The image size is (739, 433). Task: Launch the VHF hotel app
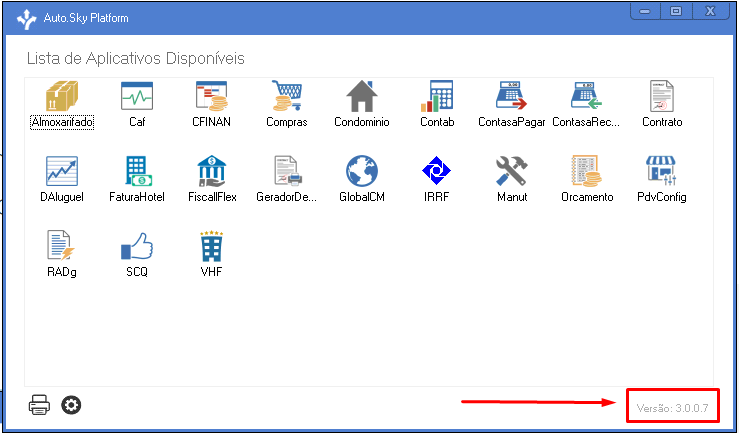(x=212, y=245)
